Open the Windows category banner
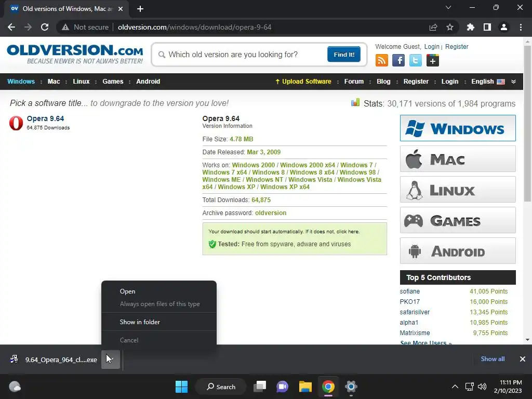Image resolution: width=532 pixels, height=399 pixels. pos(458,128)
